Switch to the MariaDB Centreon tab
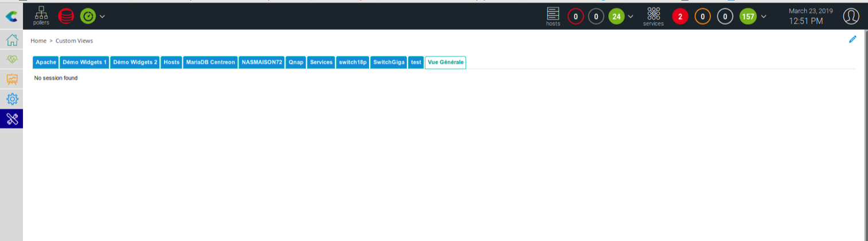 (x=210, y=62)
